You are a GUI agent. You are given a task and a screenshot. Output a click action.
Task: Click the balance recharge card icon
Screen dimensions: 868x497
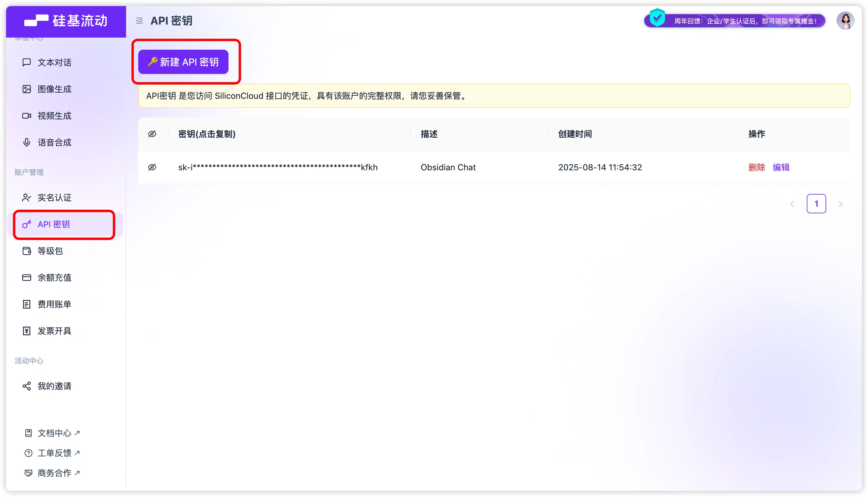[27, 278]
